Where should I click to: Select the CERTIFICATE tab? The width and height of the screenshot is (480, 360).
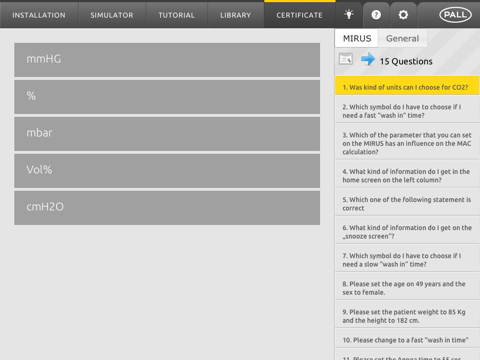(299, 15)
